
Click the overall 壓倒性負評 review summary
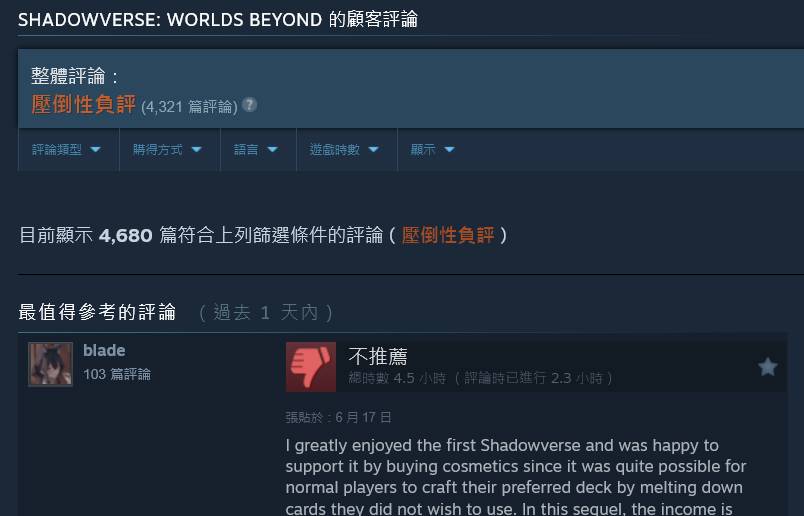coord(84,105)
